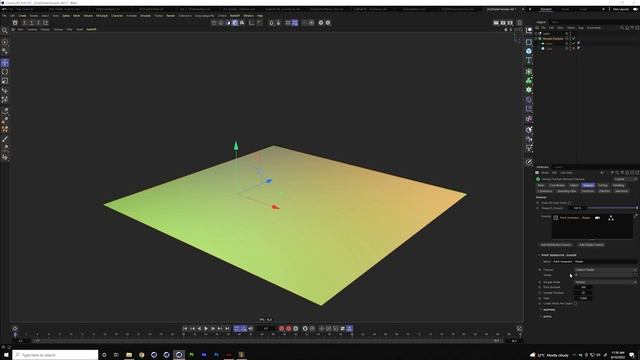Click the Render to Picture Viewer icon
This screenshot has height=360, width=640.
pyautogui.click(x=503, y=23)
